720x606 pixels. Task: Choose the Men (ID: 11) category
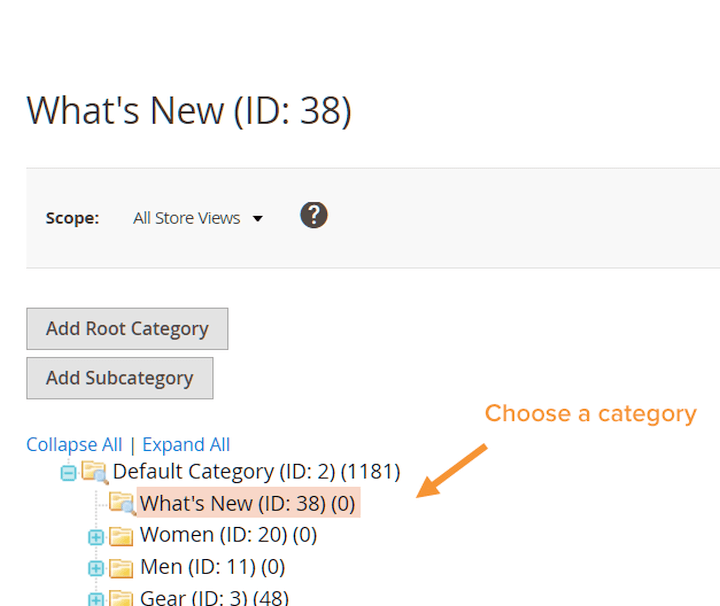click(x=212, y=567)
